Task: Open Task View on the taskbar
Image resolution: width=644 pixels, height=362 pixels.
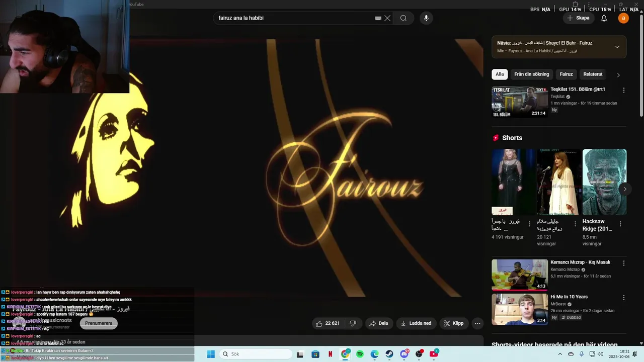Action: 300,354
